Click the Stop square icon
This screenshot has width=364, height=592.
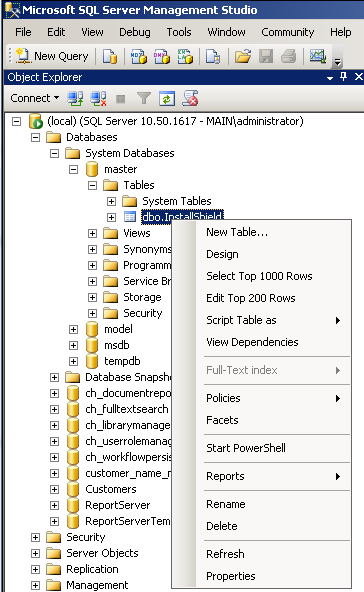(121, 99)
